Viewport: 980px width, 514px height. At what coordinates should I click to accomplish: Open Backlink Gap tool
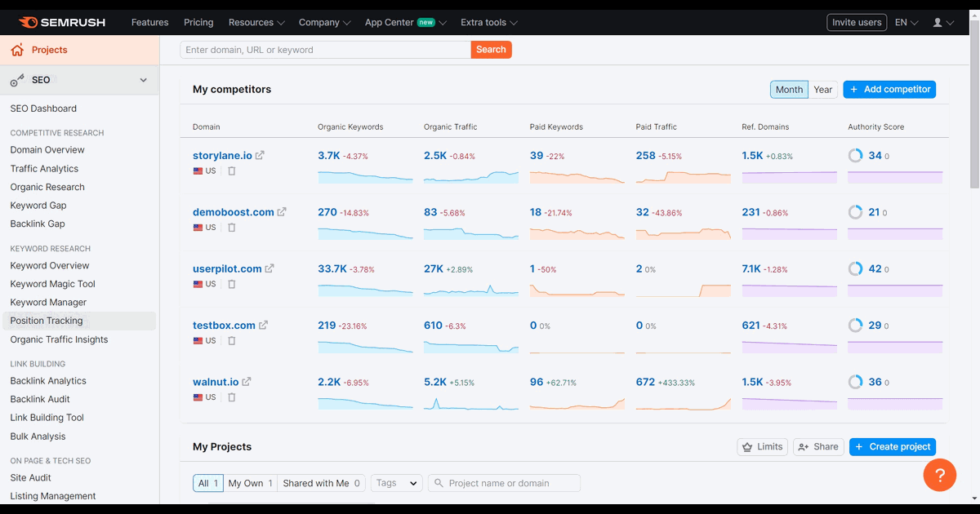point(38,224)
